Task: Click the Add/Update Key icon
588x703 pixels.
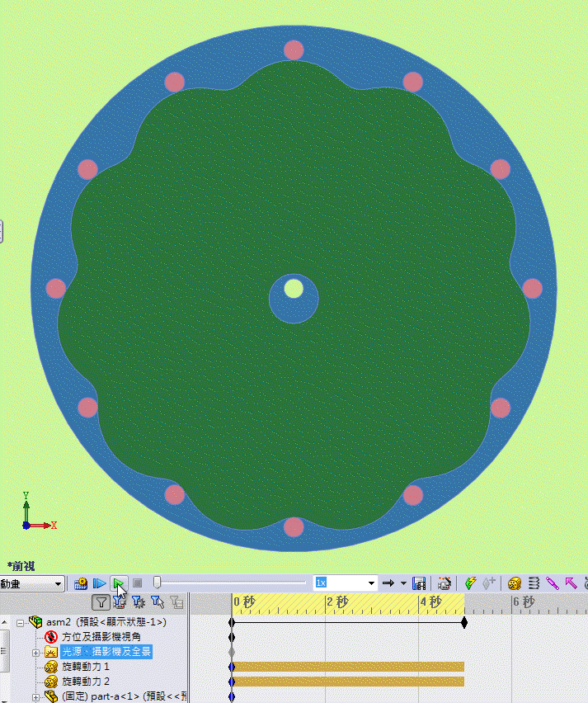Action: tap(488, 583)
